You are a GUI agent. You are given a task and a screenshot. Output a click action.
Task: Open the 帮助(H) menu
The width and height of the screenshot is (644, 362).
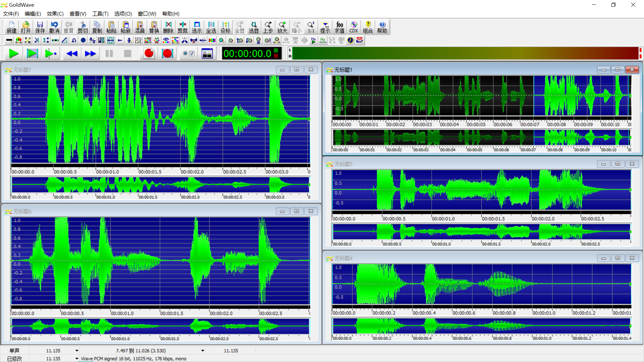point(171,14)
